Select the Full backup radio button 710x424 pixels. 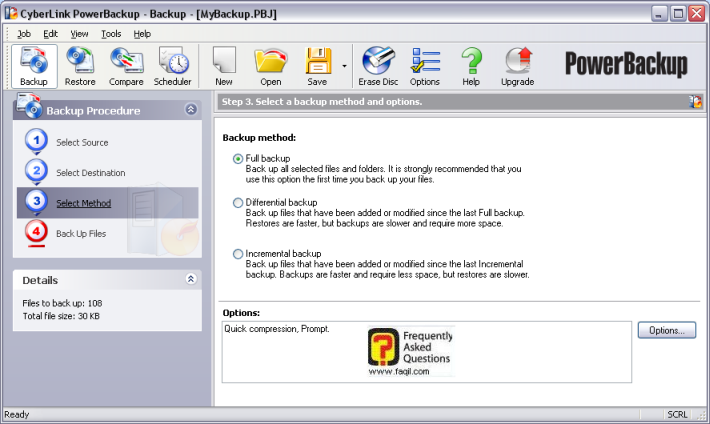238,159
